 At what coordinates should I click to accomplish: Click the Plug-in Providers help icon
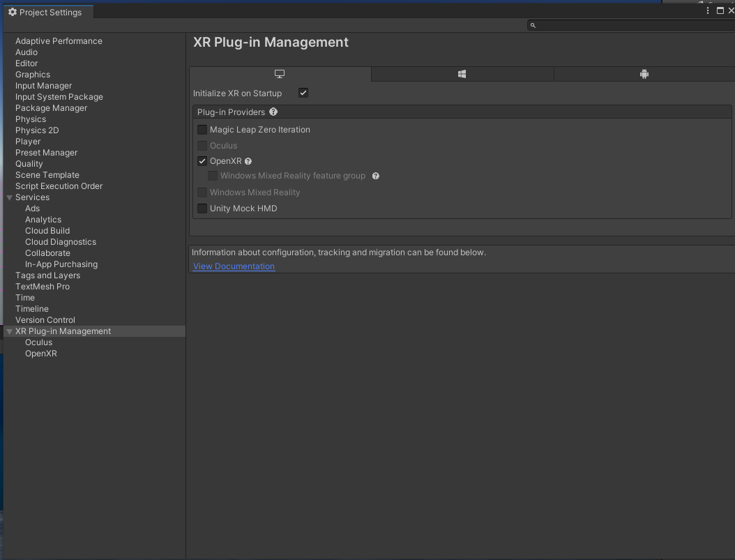tap(273, 112)
